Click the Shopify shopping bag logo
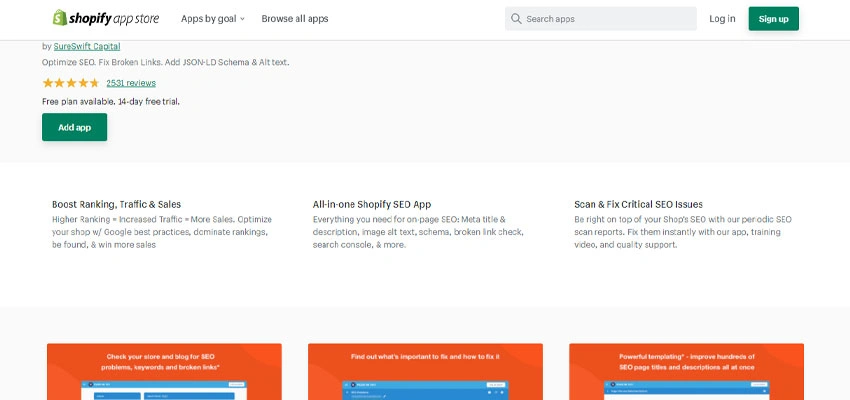 [61, 18]
